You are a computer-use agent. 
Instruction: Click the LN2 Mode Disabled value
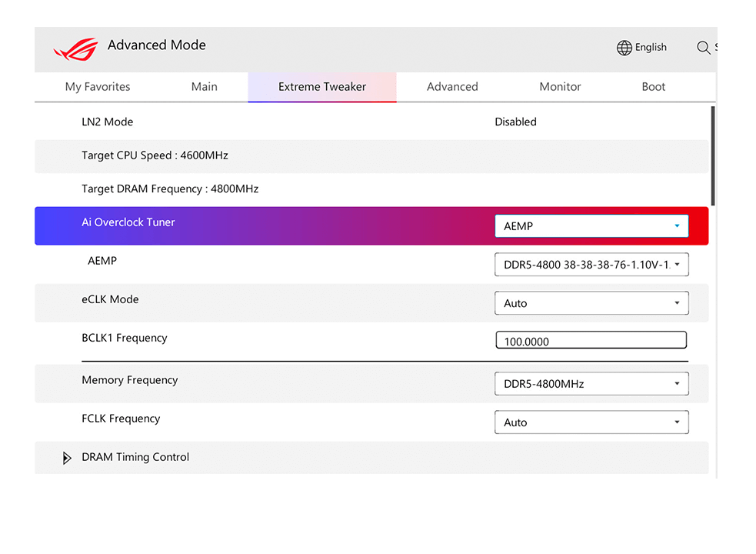pyautogui.click(x=515, y=122)
